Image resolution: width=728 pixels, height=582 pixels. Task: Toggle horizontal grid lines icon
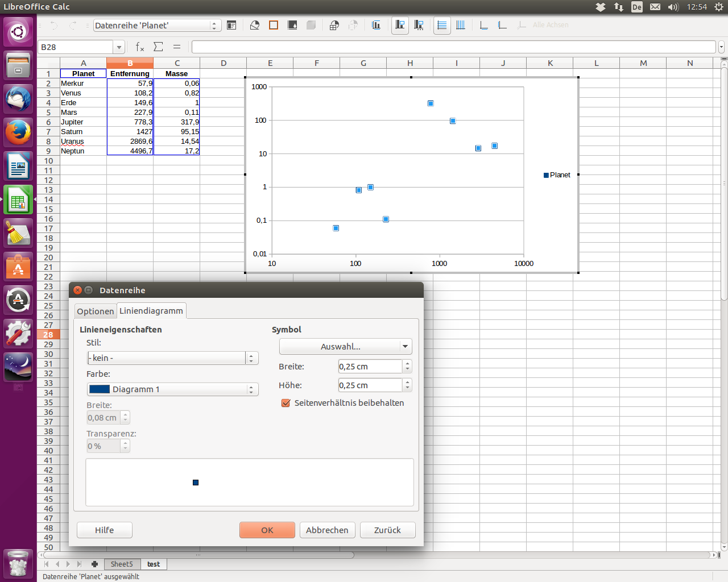442,25
